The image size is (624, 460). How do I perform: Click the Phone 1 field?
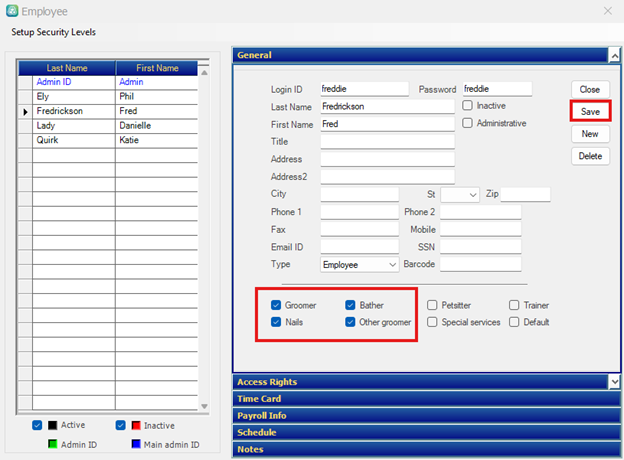[x=360, y=212]
